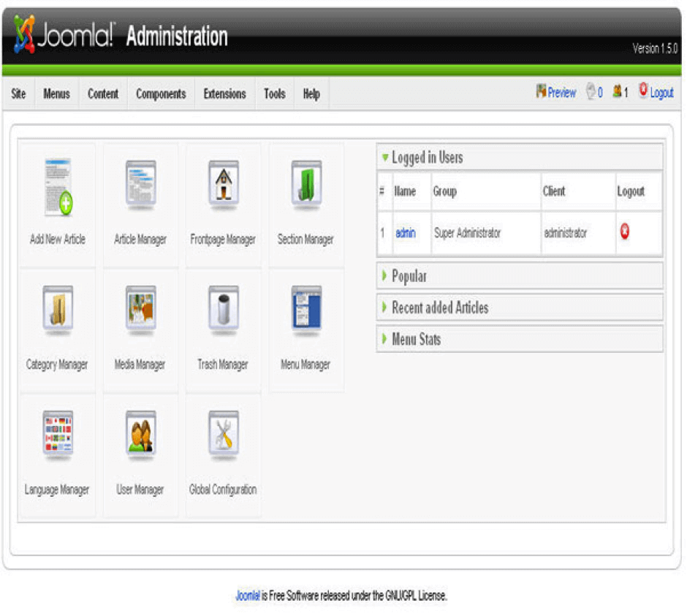Open the Media Manager picture icon
The height and width of the screenshot is (616, 687).
pyautogui.click(x=140, y=309)
